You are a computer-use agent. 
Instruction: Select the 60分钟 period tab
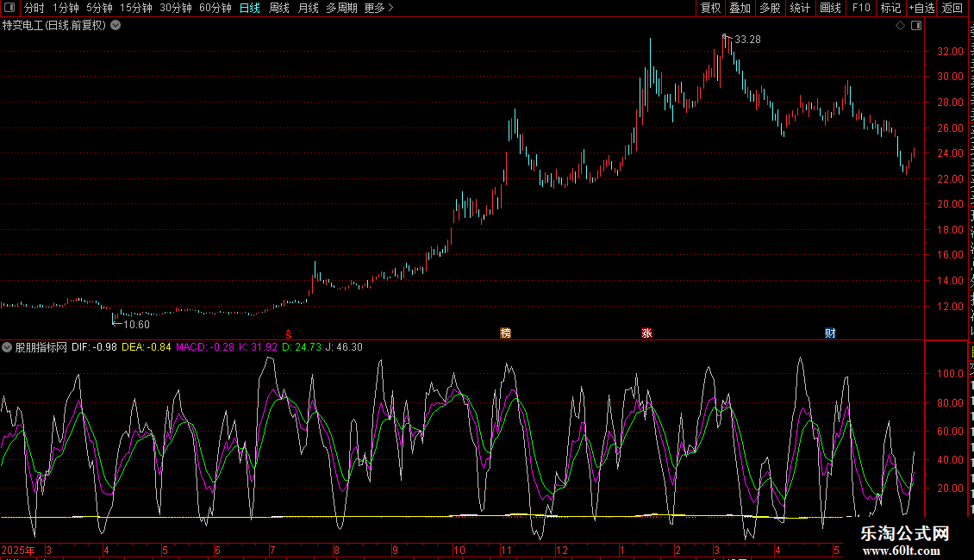pyautogui.click(x=215, y=8)
